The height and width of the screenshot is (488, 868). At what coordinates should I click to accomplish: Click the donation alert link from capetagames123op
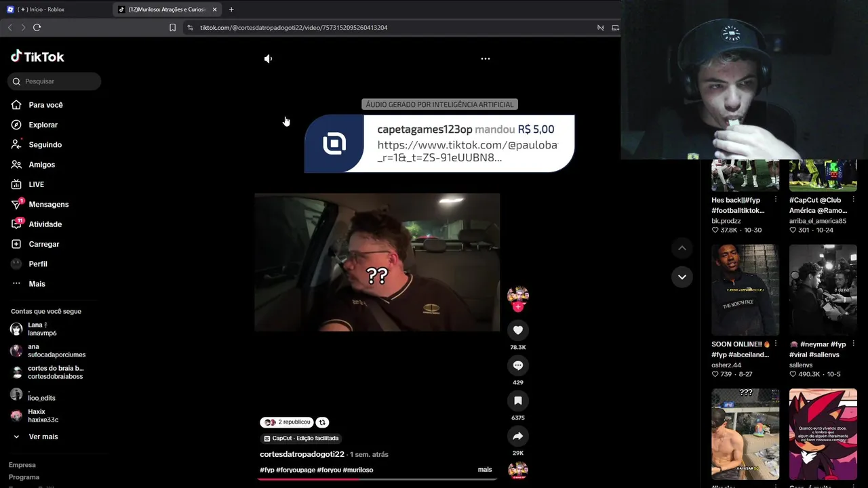[x=467, y=151]
